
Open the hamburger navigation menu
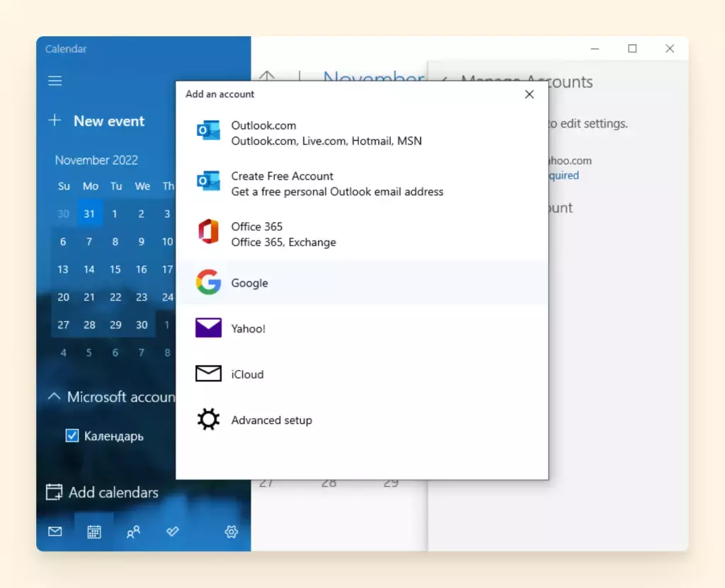(x=55, y=81)
